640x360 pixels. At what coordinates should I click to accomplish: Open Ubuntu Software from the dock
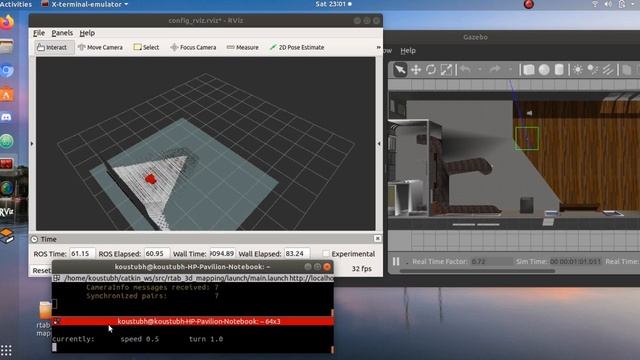click(x=7, y=94)
